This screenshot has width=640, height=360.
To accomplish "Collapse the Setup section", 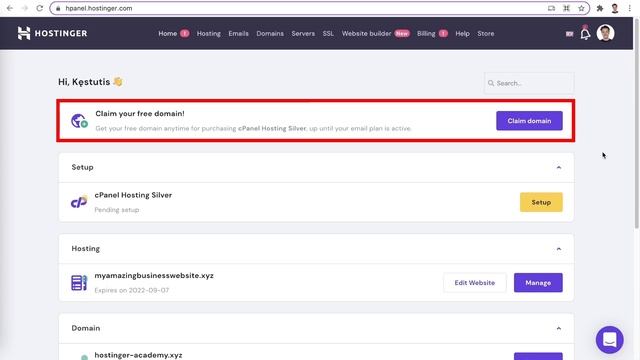I will pyautogui.click(x=559, y=167).
